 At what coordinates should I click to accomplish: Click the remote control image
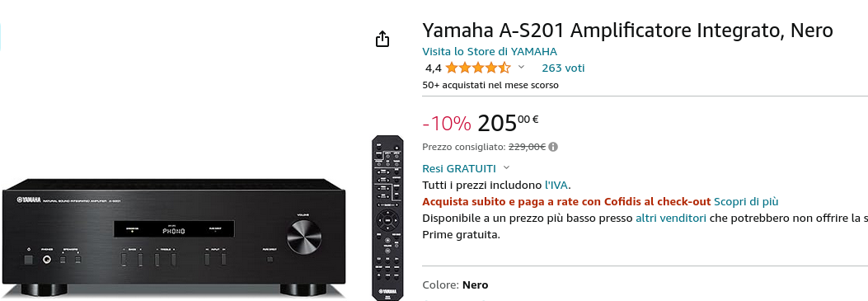pos(387,218)
